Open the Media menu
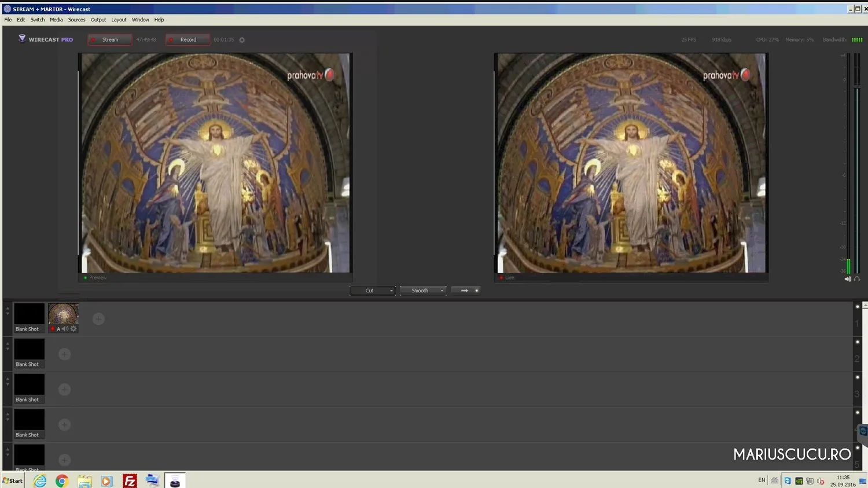 tap(56, 20)
